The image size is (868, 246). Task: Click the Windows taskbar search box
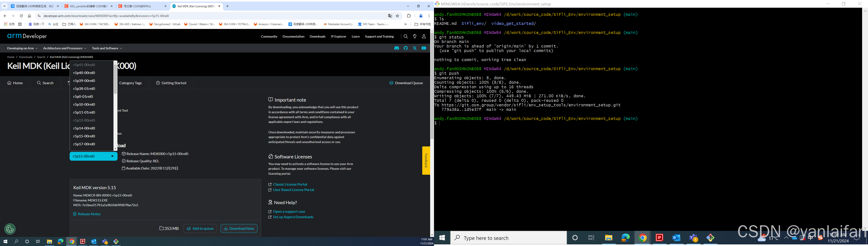[x=509, y=238]
